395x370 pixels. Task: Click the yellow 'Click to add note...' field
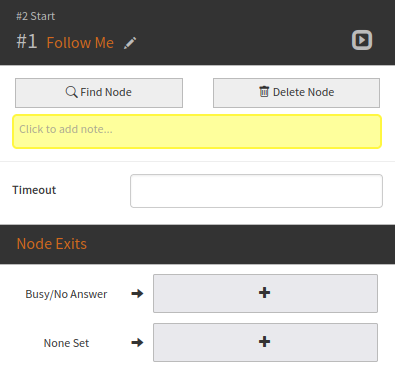point(197,131)
